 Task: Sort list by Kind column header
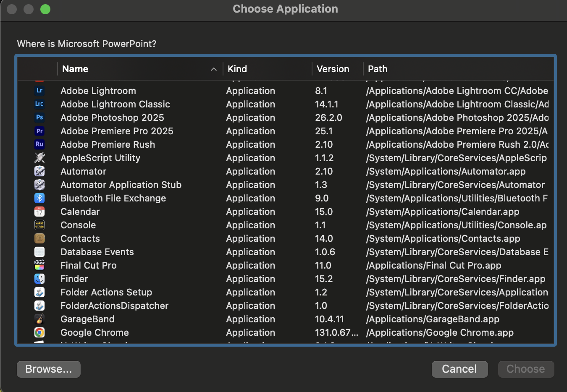point(237,69)
